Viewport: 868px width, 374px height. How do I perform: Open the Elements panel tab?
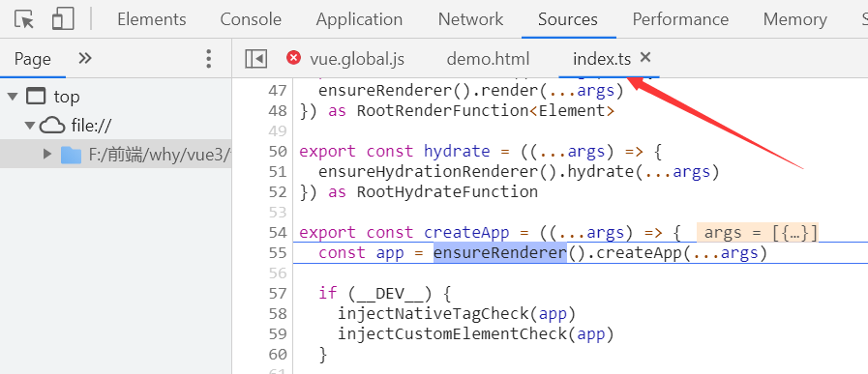pyautogui.click(x=152, y=19)
